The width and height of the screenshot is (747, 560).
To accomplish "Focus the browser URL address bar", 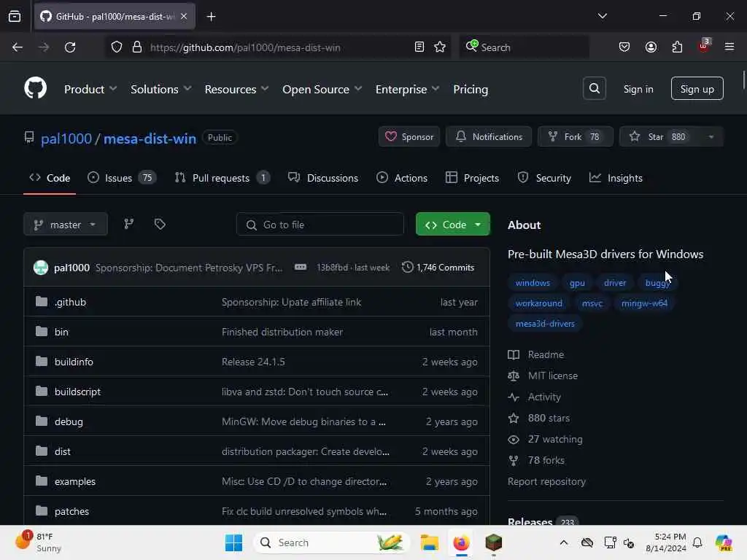I will [279, 47].
